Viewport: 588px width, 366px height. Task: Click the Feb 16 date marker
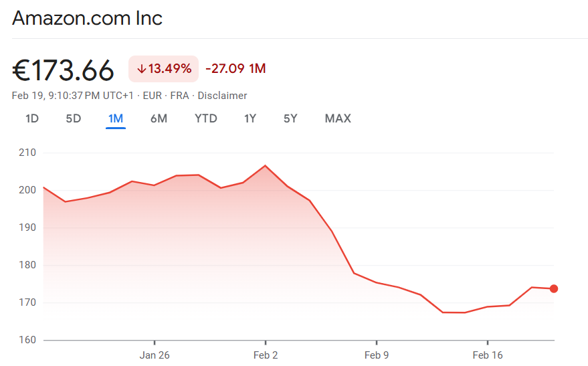(488, 355)
